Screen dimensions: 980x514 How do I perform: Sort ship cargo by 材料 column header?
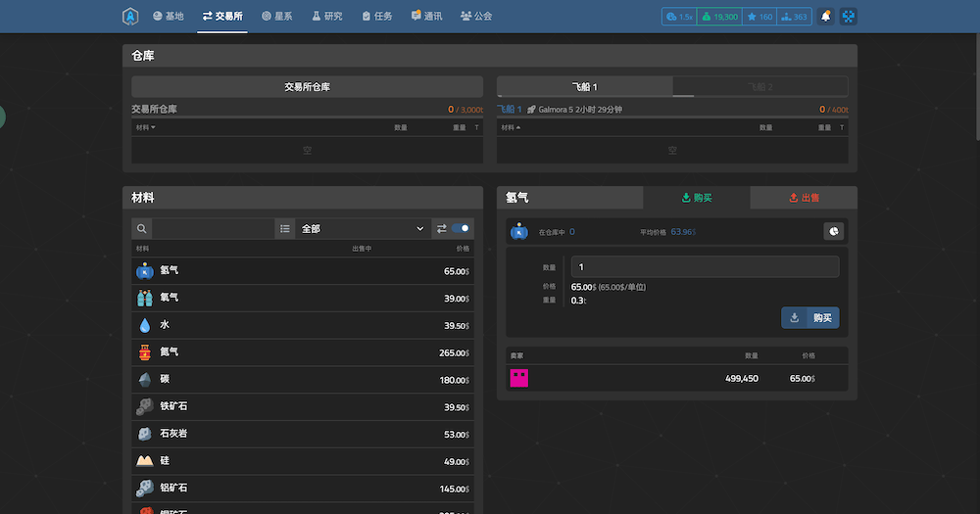pyautogui.click(x=511, y=127)
